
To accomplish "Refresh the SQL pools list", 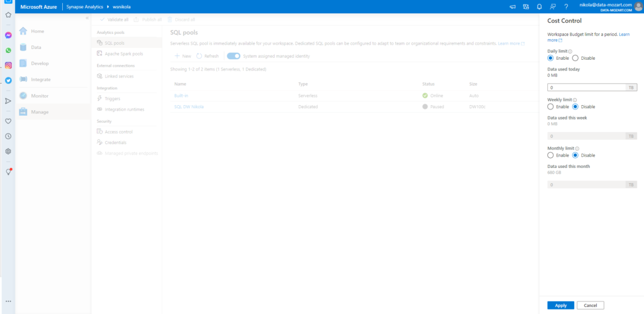I will tap(208, 56).
